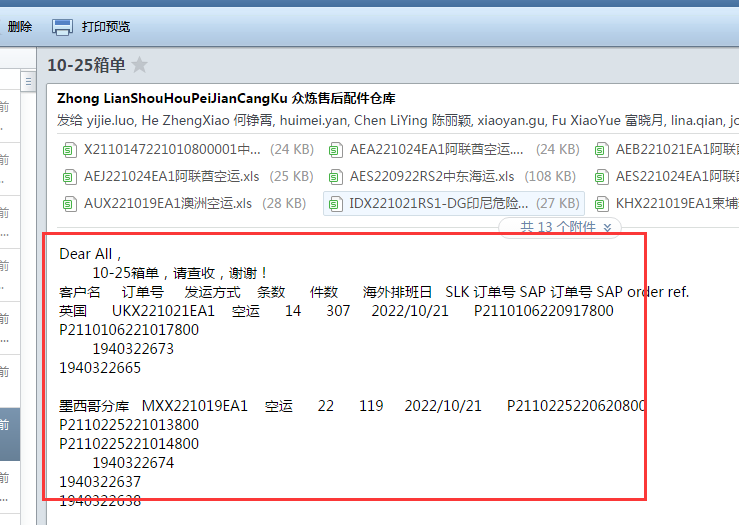Open attachment KHX221019EA1柬埔
Viewport: 739px width, 525px height.
point(677,203)
